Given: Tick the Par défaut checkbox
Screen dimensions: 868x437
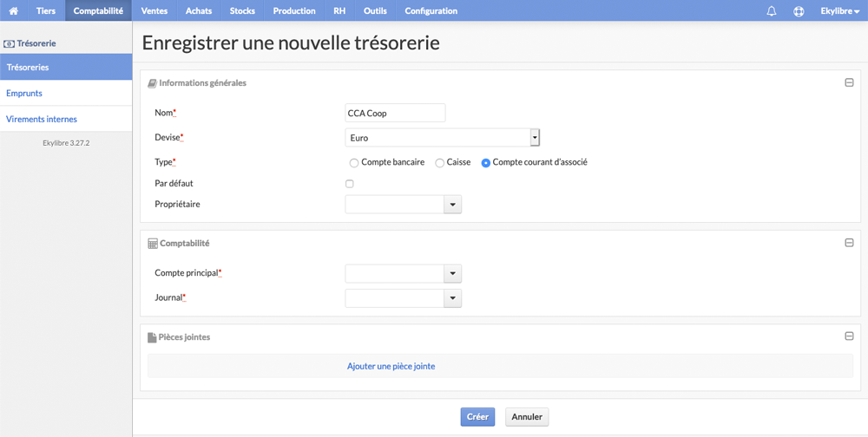Looking at the screenshot, I should click(349, 184).
